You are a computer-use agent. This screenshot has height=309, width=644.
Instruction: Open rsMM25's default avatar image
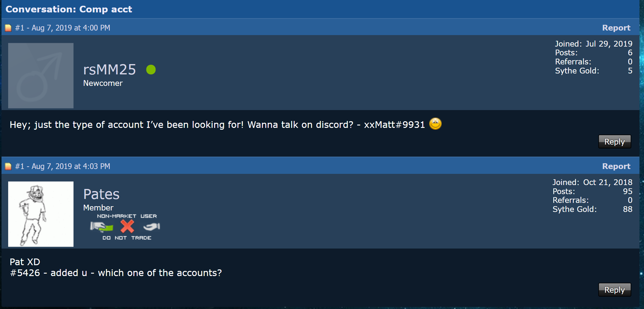[41, 76]
